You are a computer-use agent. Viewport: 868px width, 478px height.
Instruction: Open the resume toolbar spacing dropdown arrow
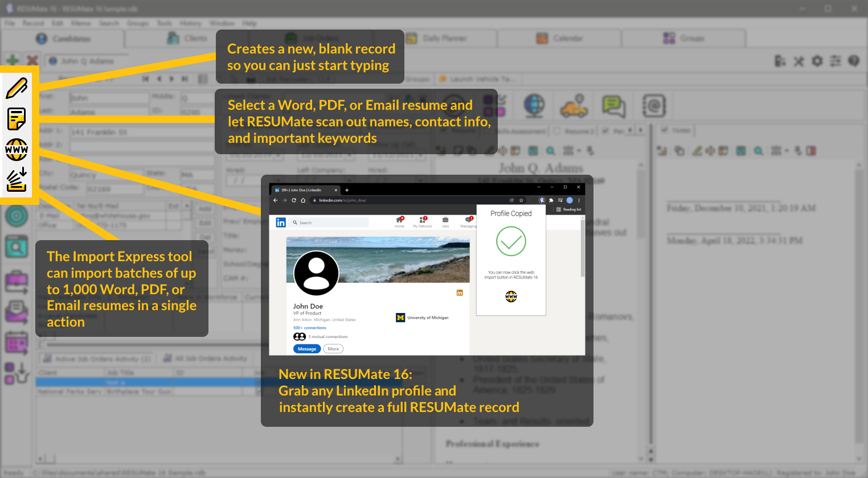(579, 151)
